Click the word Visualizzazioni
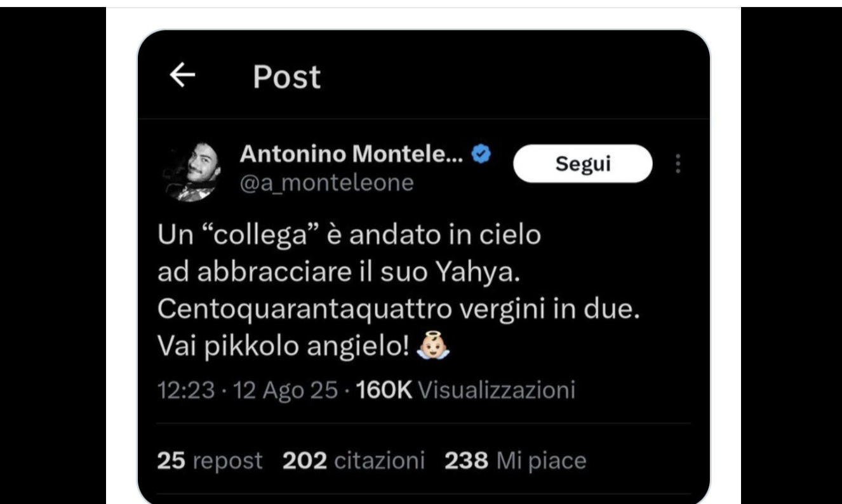The image size is (842, 504). point(497,389)
